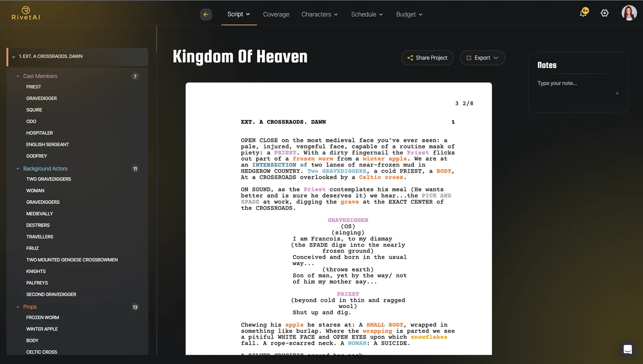Open the chat support bubble icon
Screen dimensions: 643x364
627,350
